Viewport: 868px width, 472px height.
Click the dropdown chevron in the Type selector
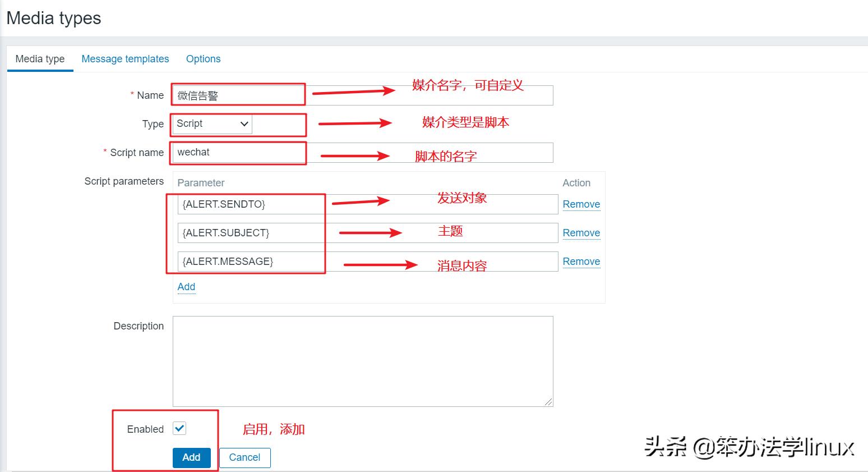point(243,124)
